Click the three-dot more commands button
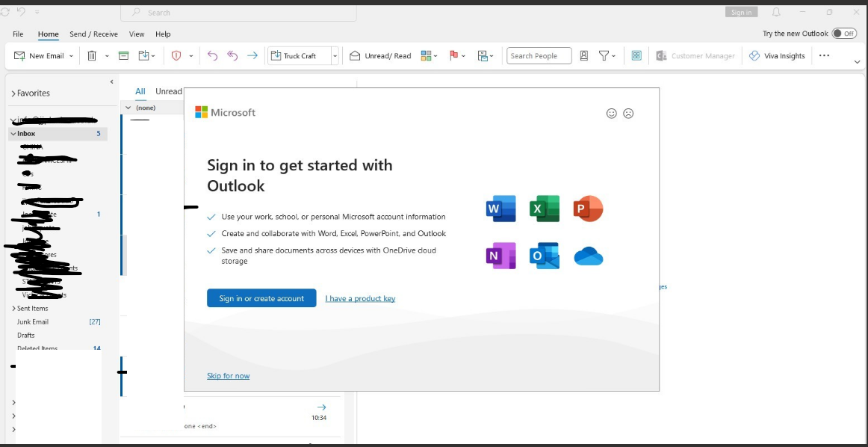 pyautogui.click(x=824, y=55)
